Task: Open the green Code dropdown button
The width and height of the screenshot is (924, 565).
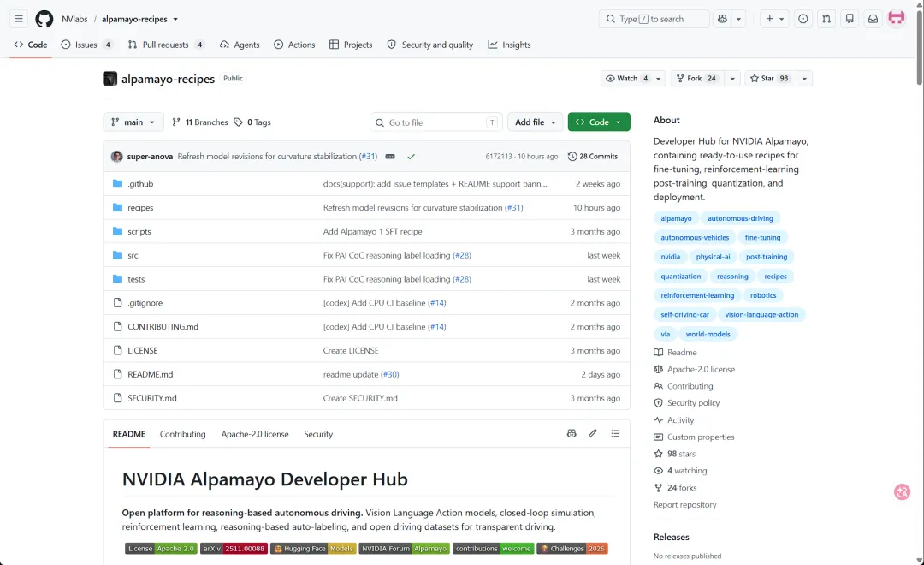Action: [599, 122]
